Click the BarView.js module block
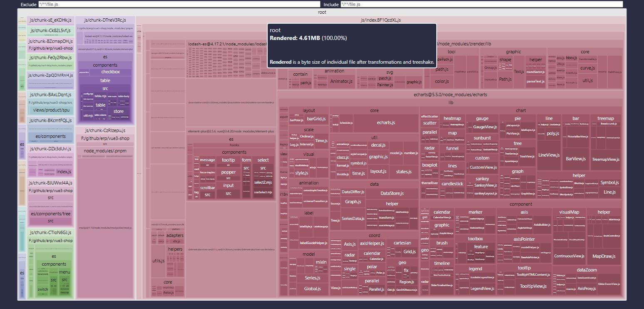The height and width of the screenshot is (309, 644). (x=576, y=159)
